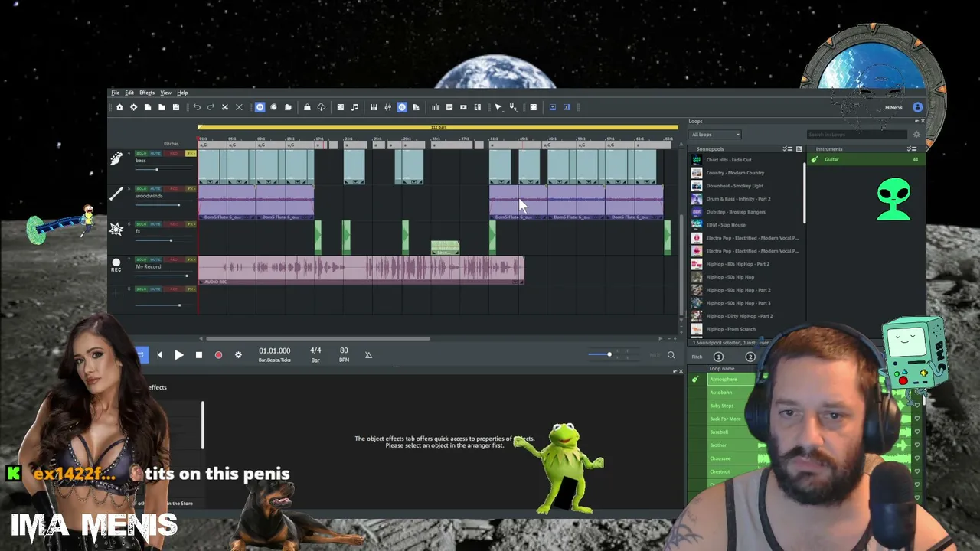Select the Guitar instrument row
Image resolution: width=980 pixels, height=551 pixels.
coord(866,159)
